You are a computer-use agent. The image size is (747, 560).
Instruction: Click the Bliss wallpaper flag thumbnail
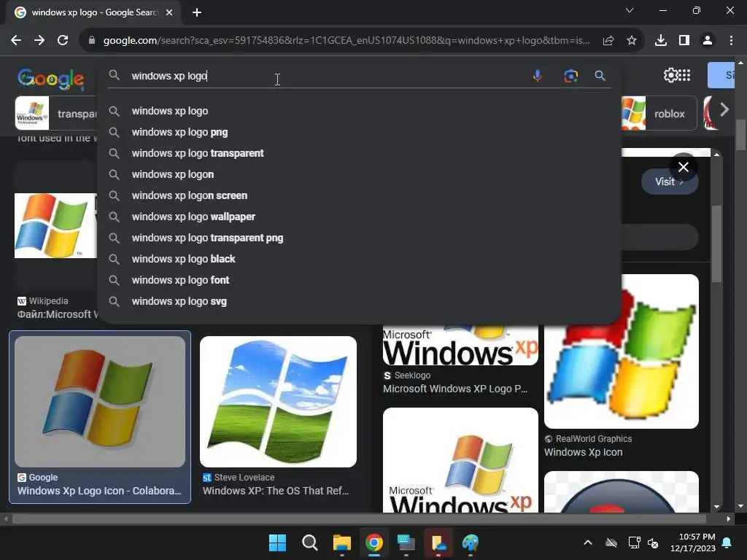[x=278, y=402]
